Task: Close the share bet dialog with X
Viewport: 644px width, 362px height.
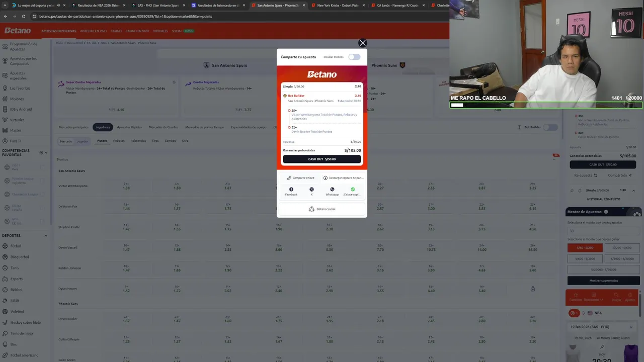Action: (362, 43)
